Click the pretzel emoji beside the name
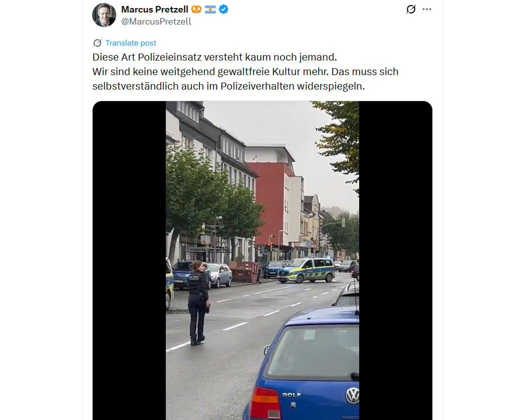This screenshot has width=526, height=420. point(196,10)
